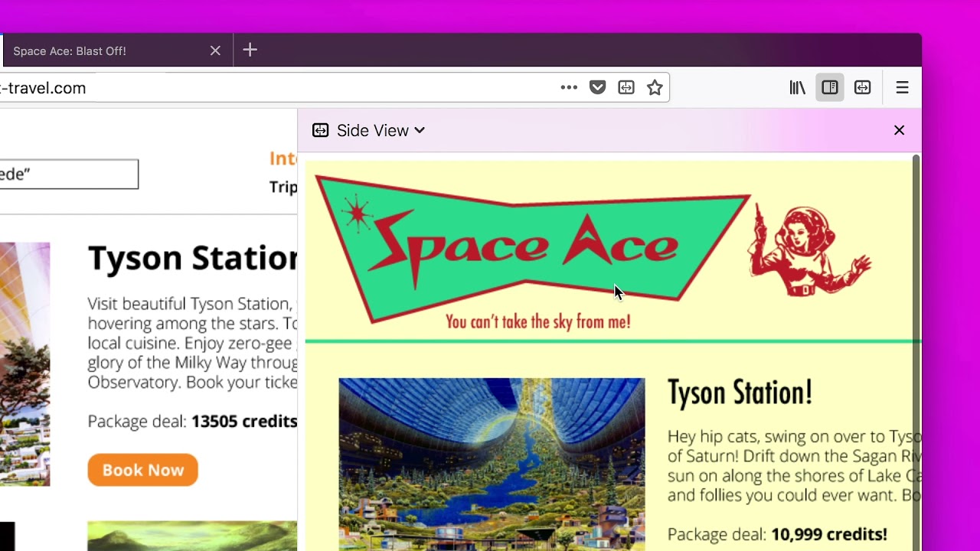Open the Library toolbar icon
Screen dimensions: 980x551
tap(798, 88)
